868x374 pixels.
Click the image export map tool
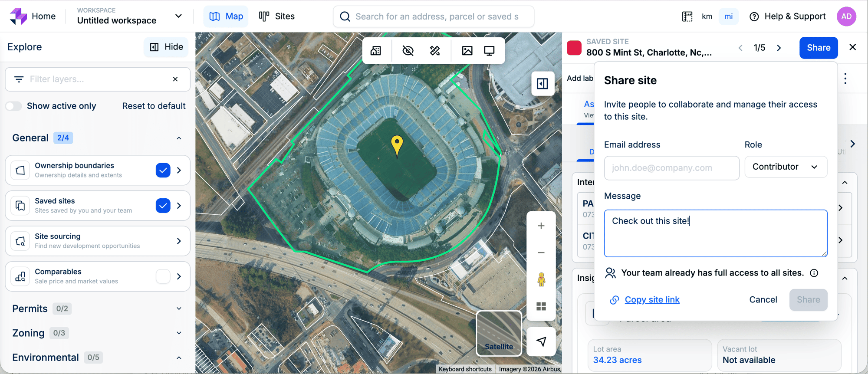[x=467, y=51]
